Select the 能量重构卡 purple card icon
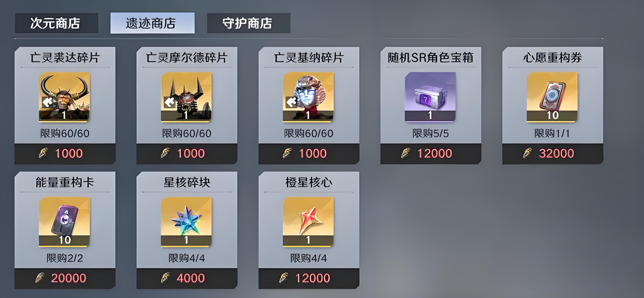 point(65,222)
